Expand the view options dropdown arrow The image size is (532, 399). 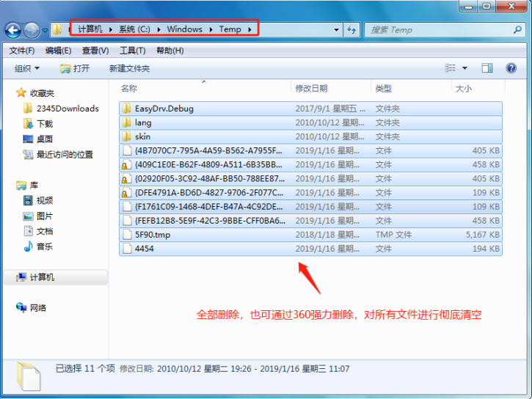(464, 68)
